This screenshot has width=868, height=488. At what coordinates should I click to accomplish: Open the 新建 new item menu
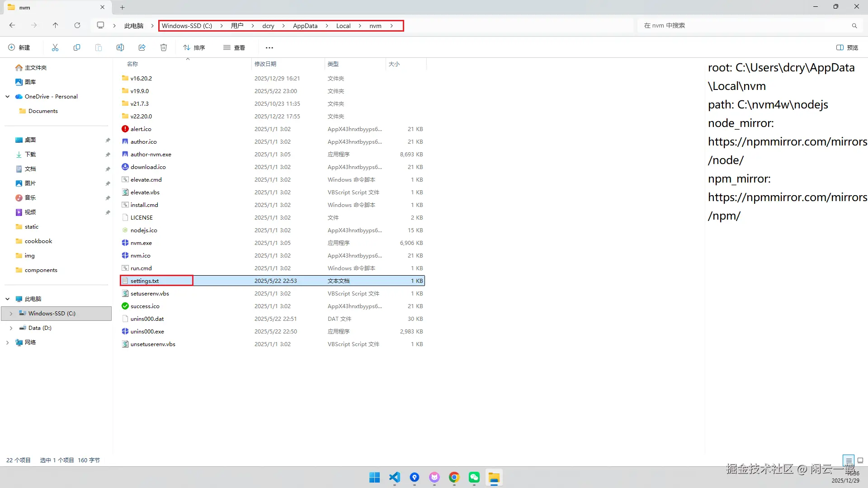coord(19,47)
